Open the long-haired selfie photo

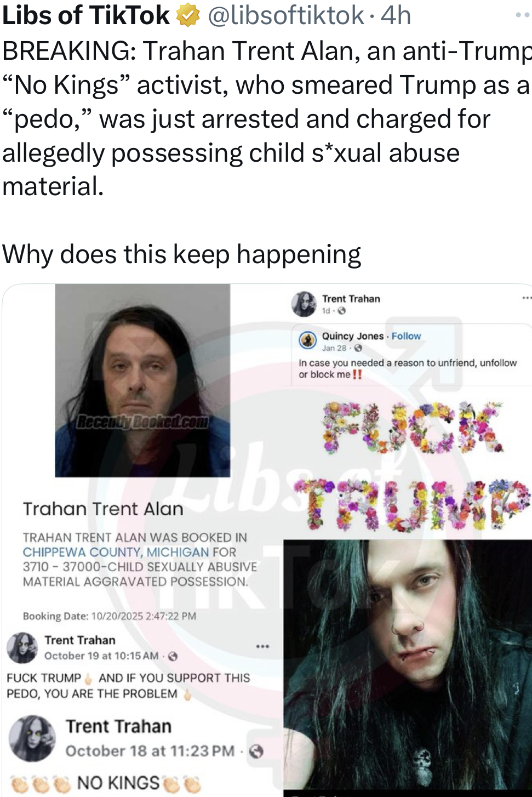click(x=408, y=668)
